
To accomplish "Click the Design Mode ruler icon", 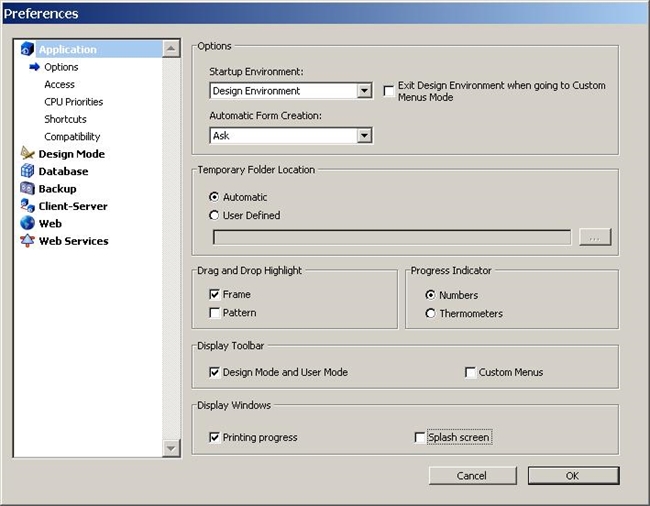I will (x=27, y=153).
